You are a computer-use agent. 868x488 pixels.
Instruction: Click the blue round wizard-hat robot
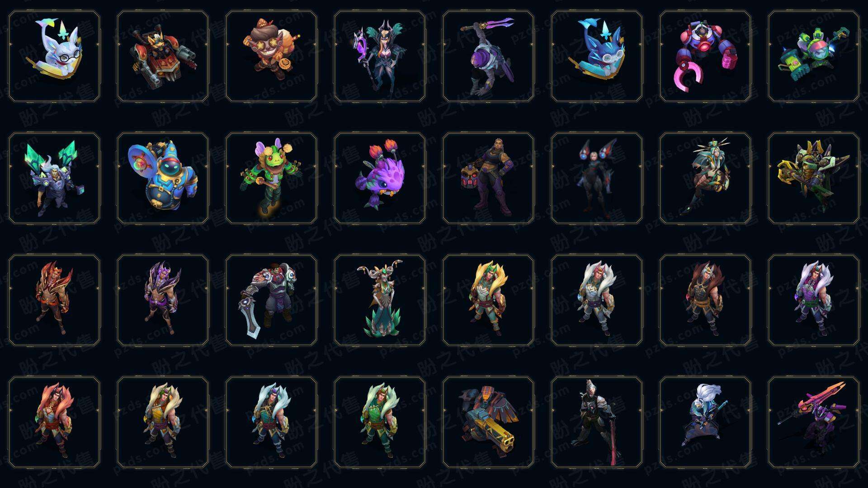tap(163, 178)
